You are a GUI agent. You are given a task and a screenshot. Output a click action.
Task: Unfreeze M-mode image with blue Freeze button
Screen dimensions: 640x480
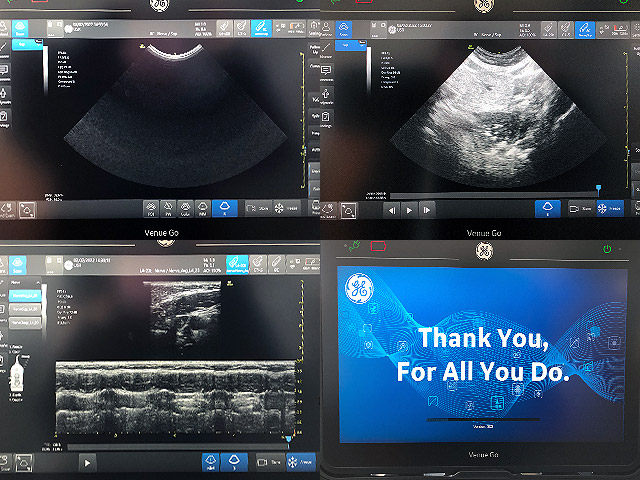[x=301, y=462]
